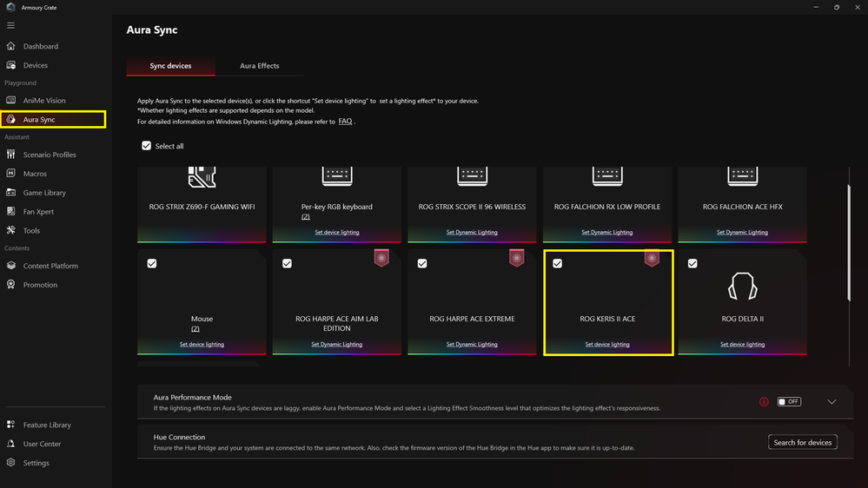
Task: Uncheck ROG HARPE ACE AIM LAB EDITION checkbox
Action: point(287,263)
